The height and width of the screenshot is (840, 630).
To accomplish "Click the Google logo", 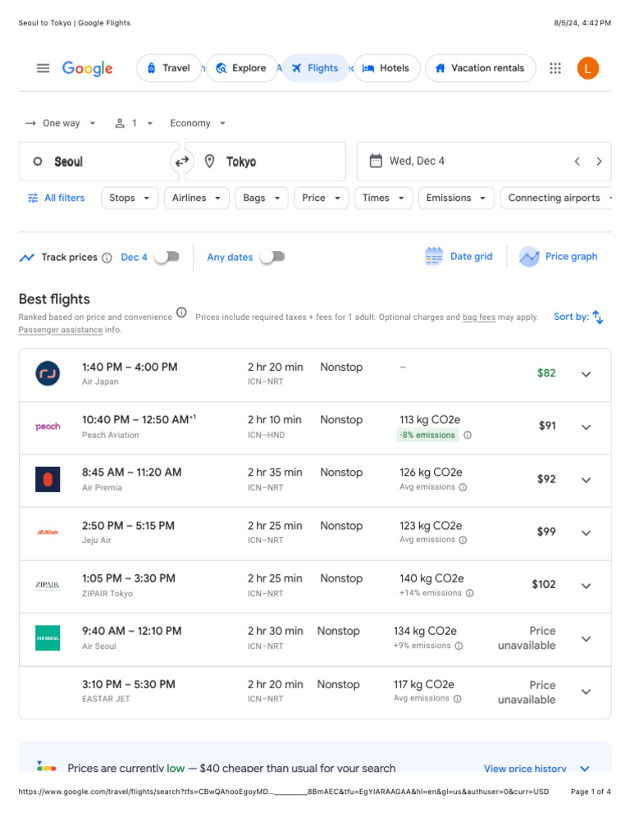I will (87, 69).
